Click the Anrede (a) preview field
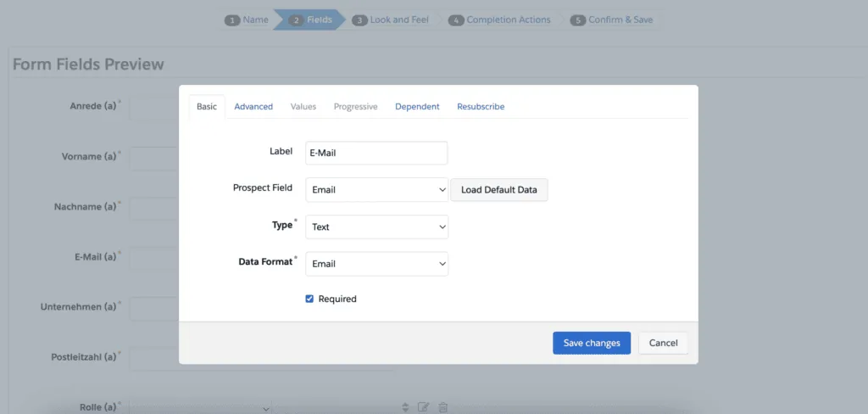 (x=154, y=109)
